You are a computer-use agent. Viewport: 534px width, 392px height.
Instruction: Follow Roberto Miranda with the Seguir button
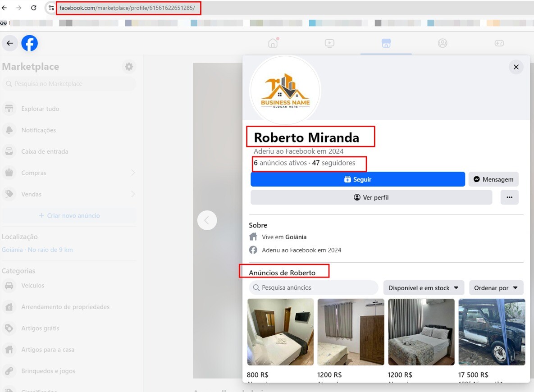coord(357,179)
